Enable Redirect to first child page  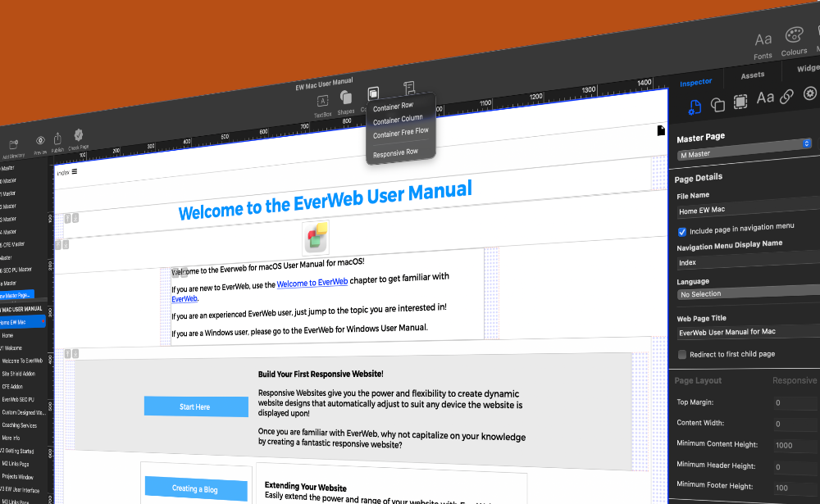pos(681,354)
